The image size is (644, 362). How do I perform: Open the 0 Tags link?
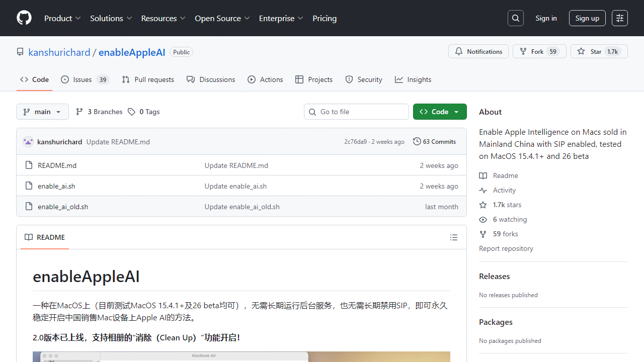click(144, 112)
